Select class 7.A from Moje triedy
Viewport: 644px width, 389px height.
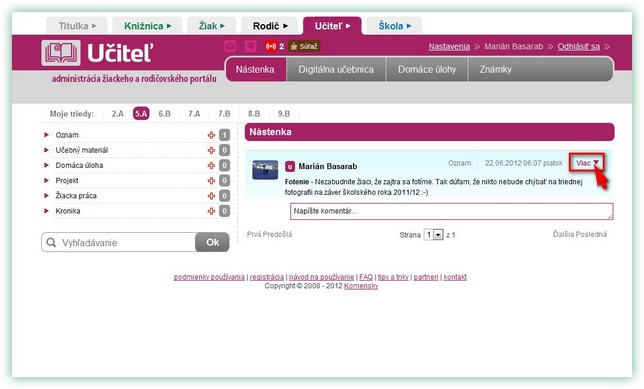pyautogui.click(x=194, y=114)
